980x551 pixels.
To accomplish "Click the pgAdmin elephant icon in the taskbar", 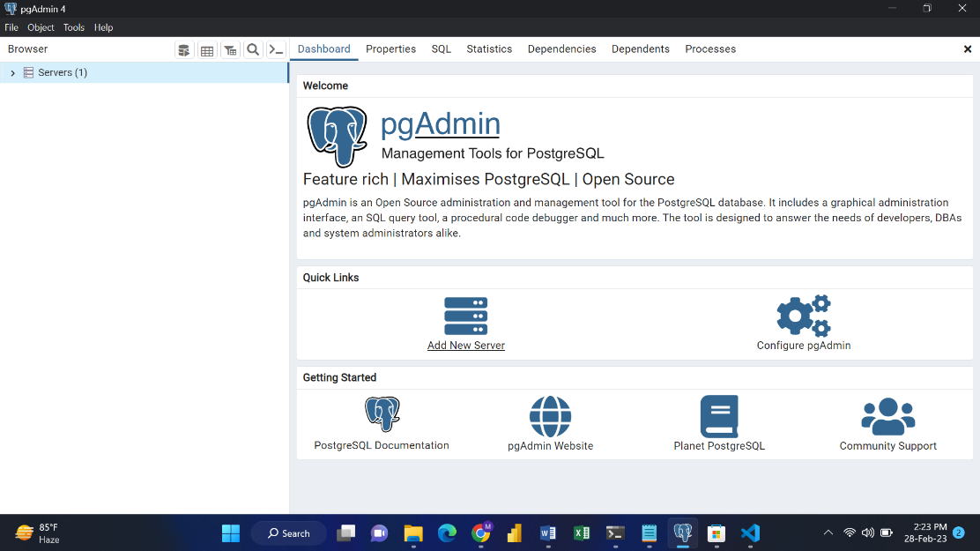I will (x=683, y=533).
